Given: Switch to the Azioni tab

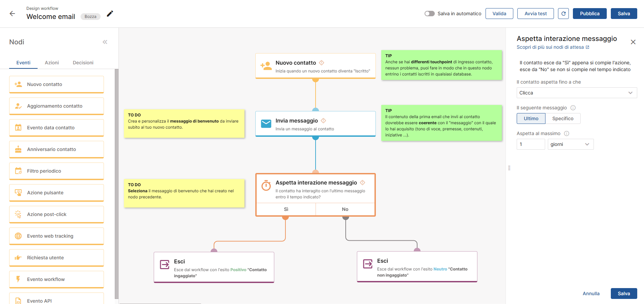Looking at the screenshot, I should (52, 63).
